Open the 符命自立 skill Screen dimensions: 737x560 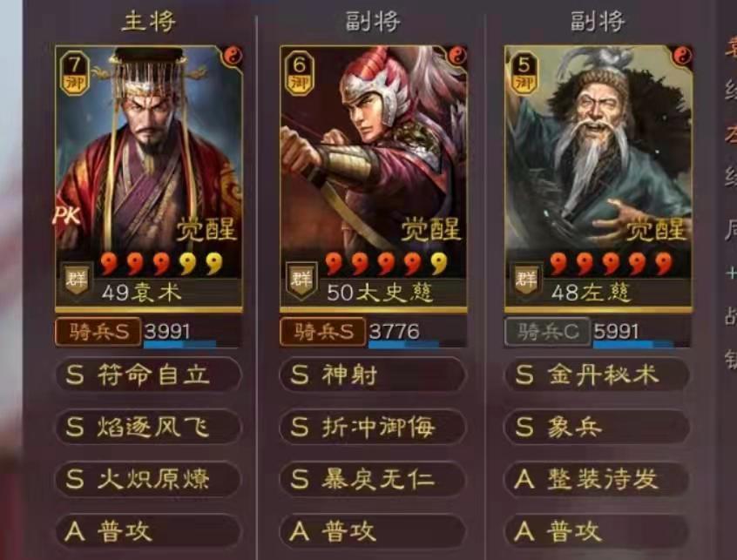point(148,374)
